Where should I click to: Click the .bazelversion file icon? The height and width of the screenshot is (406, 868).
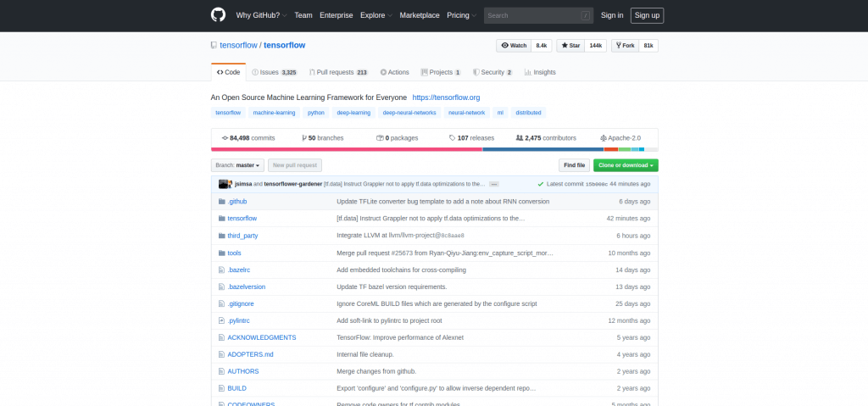click(221, 287)
